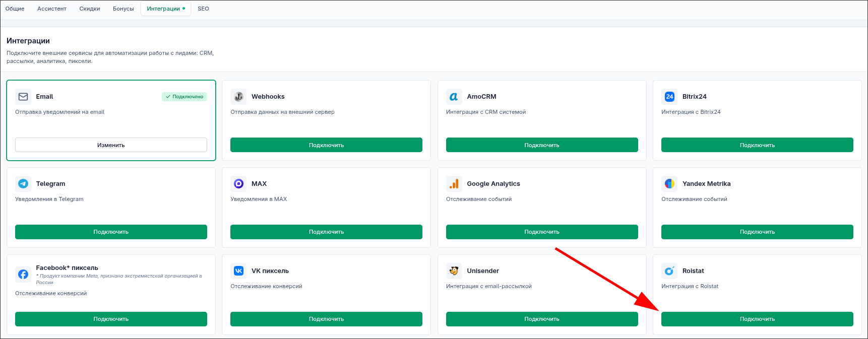
Task: Connect the Webhooks integration
Action: (326, 145)
